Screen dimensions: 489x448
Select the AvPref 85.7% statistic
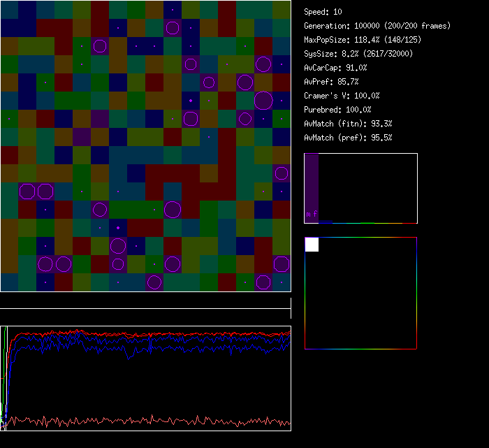point(331,82)
